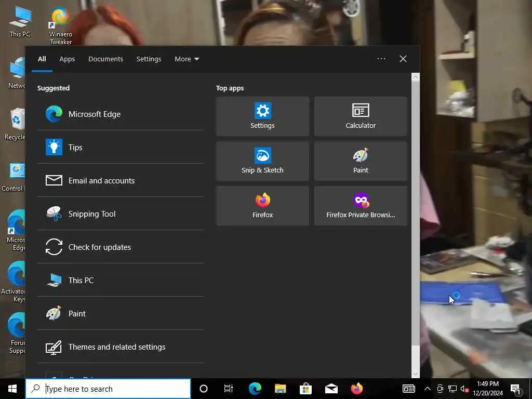Viewport: 532px width, 399px height.
Task: Switch to the All search tab
Action: coord(42,59)
